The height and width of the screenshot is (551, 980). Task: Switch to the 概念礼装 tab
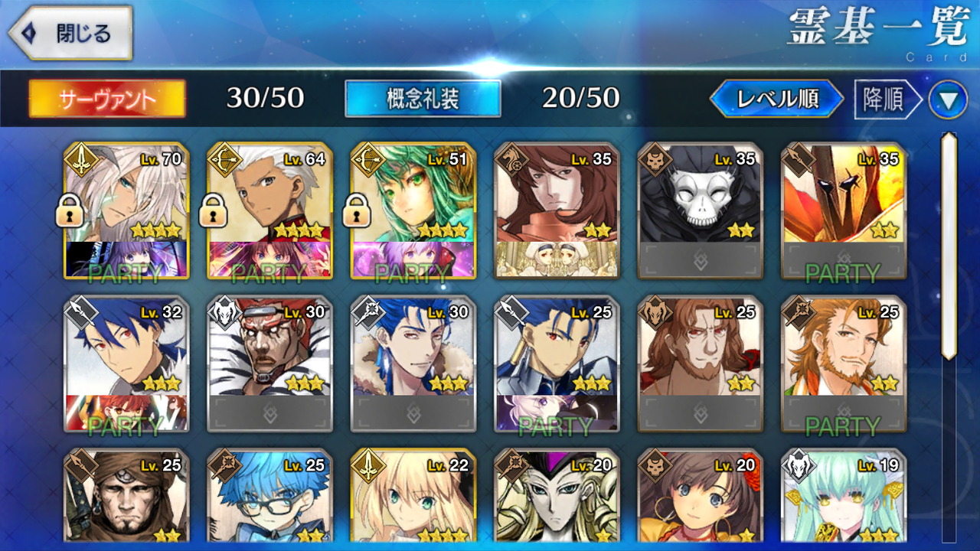click(x=423, y=99)
